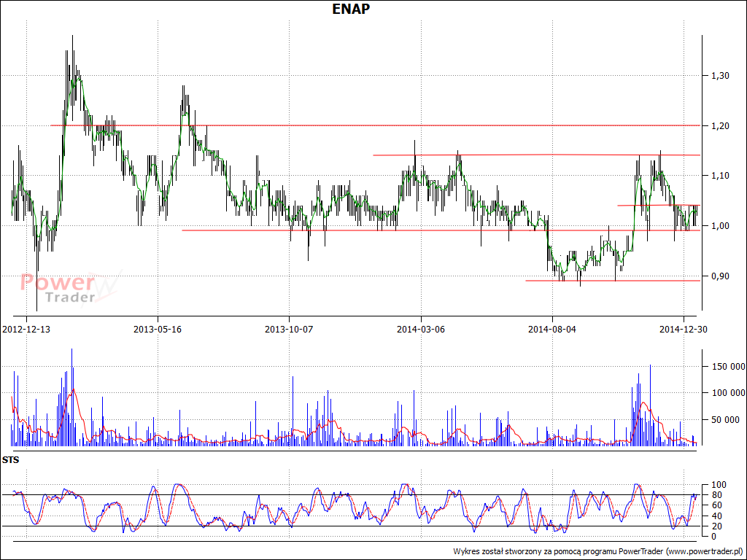Click the STS indicator label
Viewport: 747px width, 560px height.
10,460
